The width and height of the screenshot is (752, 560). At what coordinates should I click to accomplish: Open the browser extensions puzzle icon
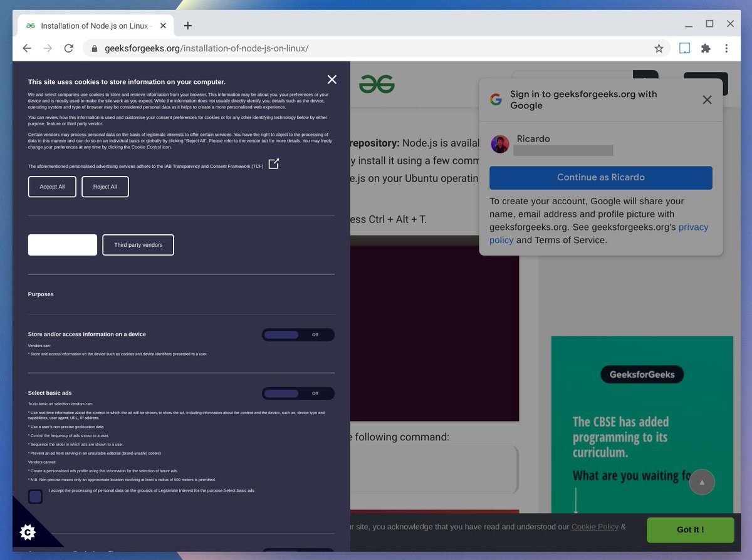pyautogui.click(x=706, y=48)
